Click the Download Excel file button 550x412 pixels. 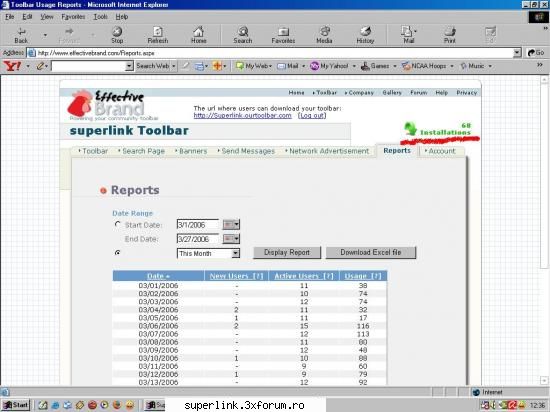point(371,252)
